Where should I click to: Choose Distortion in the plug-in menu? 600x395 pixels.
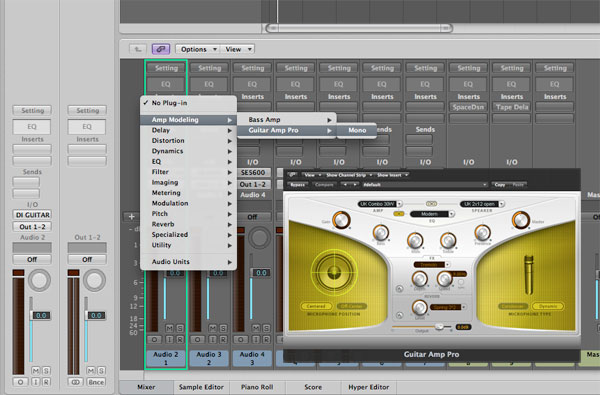pyautogui.click(x=189, y=140)
